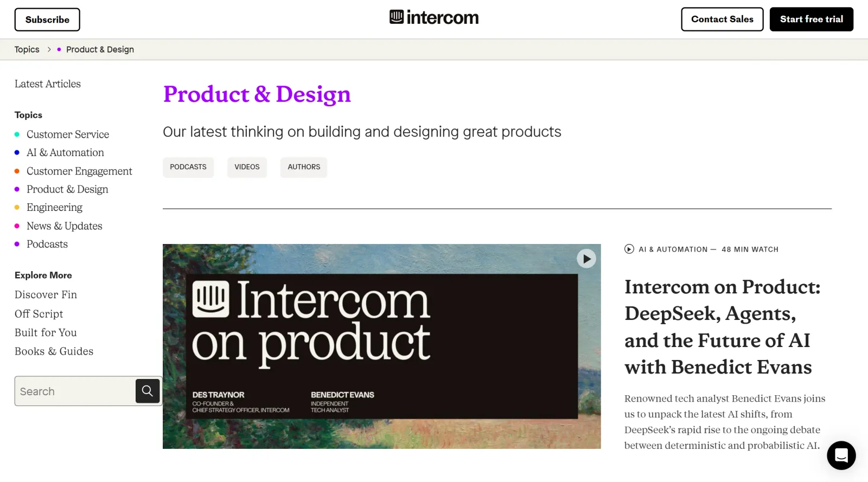Screen dimensions: 868x482
Task: Click the green dot next to Customer Service
Action: pos(17,134)
